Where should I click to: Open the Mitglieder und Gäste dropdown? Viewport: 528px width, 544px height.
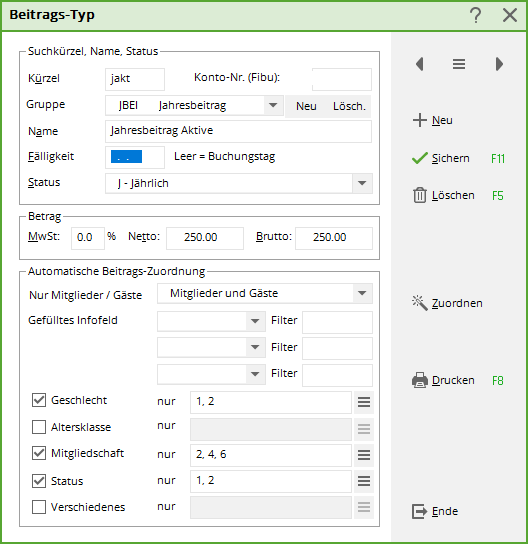tap(362, 294)
